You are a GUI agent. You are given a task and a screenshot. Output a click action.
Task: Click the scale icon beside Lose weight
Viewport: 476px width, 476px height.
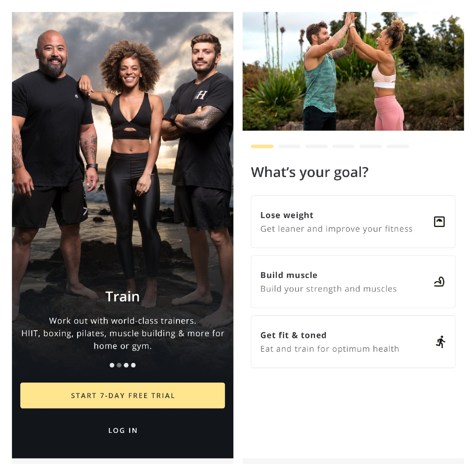pyautogui.click(x=439, y=222)
